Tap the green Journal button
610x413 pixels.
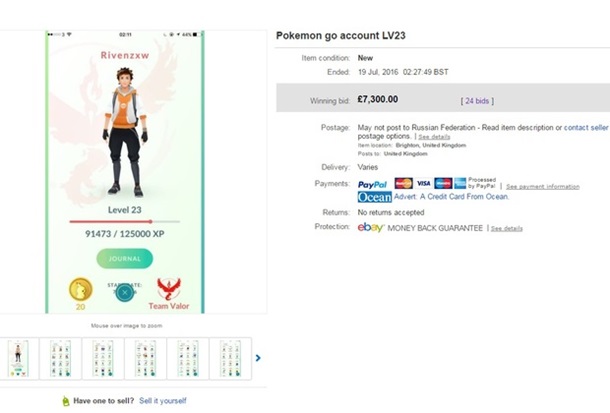point(125,258)
